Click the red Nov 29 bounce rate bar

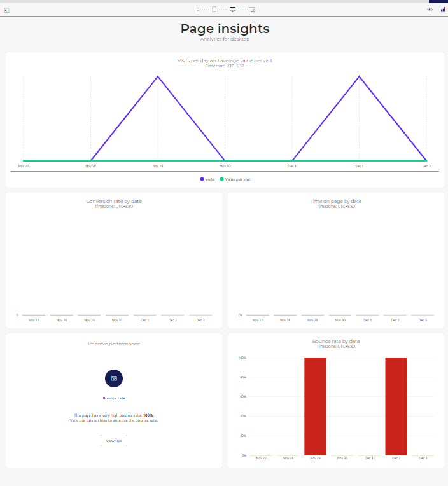click(315, 406)
